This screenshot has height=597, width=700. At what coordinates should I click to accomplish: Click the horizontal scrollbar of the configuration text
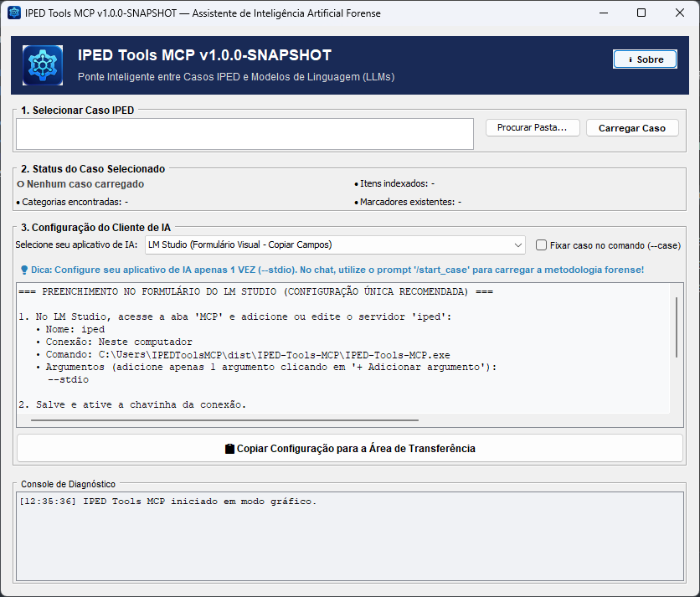(x=224, y=420)
